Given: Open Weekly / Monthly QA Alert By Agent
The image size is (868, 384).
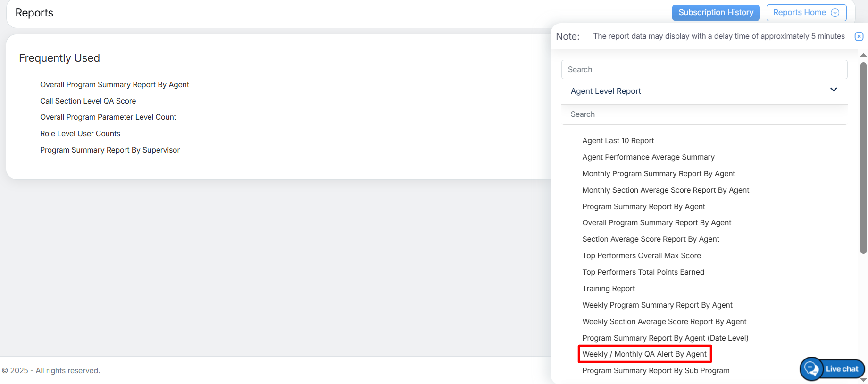Looking at the screenshot, I should coord(644,354).
